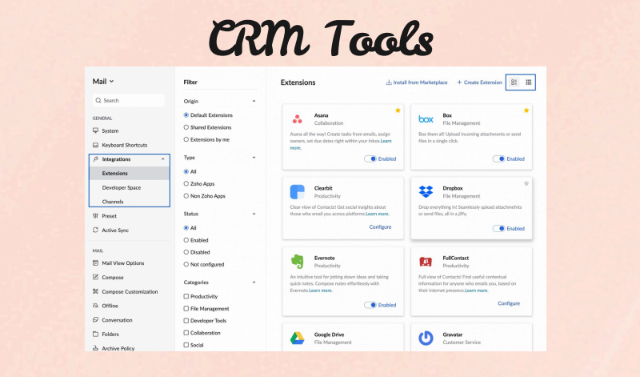640x377 pixels.
Task: Click Install from Marketplace
Action: 417,82
